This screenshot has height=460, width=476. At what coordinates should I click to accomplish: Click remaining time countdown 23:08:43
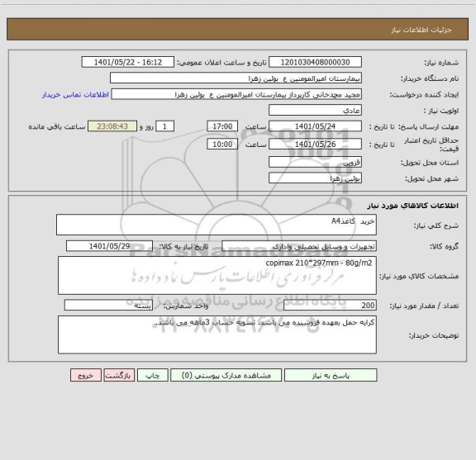(x=112, y=126)
